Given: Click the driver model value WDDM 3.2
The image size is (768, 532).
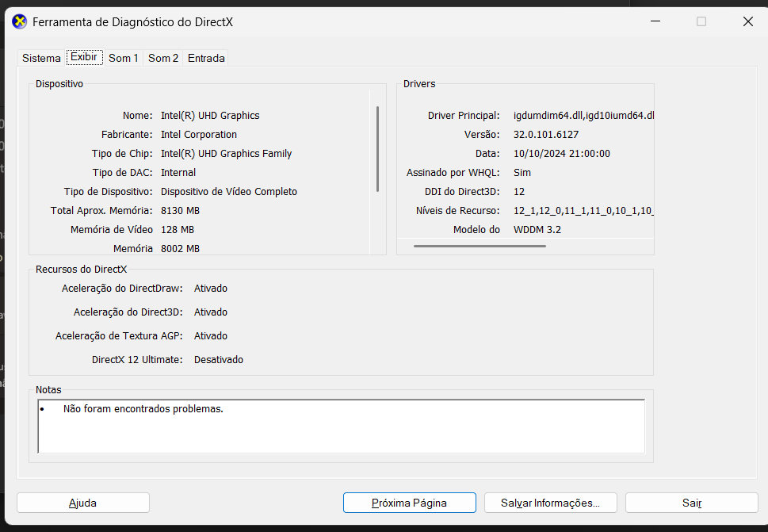Looking at the screenshot, I should click(x=537, y=230).
